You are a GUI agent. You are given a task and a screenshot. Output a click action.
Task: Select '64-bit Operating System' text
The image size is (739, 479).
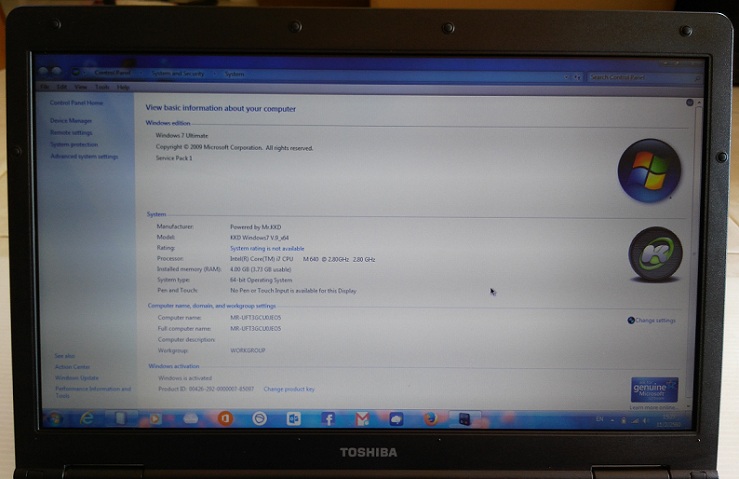coord(261,280)
